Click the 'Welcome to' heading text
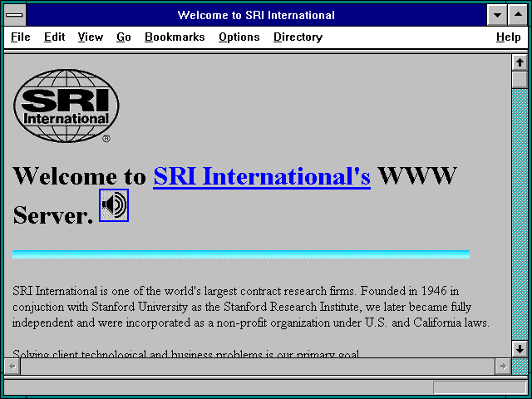This screenshot has width=532, height=399. (80, 176)
